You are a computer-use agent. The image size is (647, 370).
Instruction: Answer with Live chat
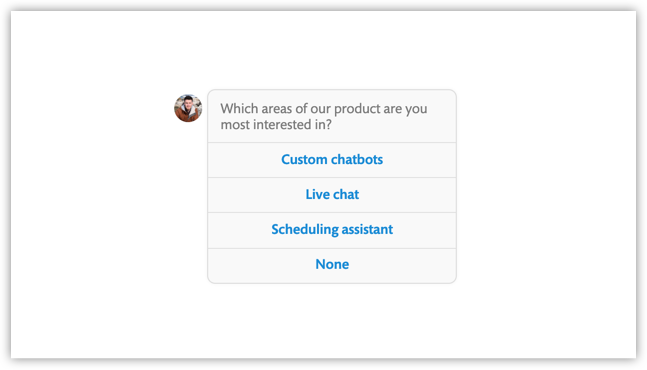pyautogui.click(x=332, y=195)
